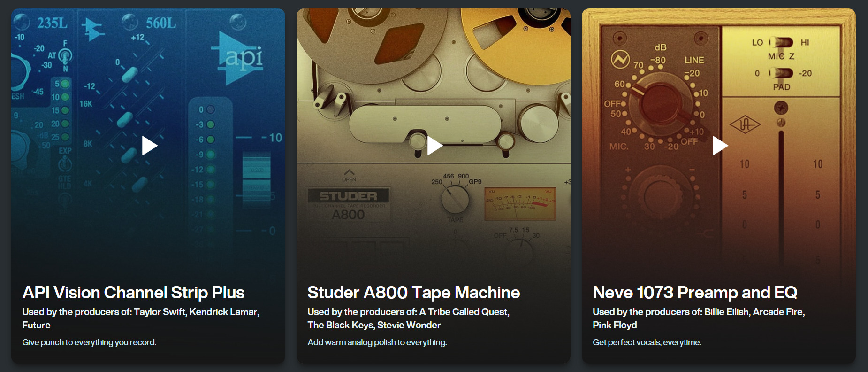Click the STUDER A800 nameplate image
The width and height of the screenshot is (868, 372).
[349, 205]
